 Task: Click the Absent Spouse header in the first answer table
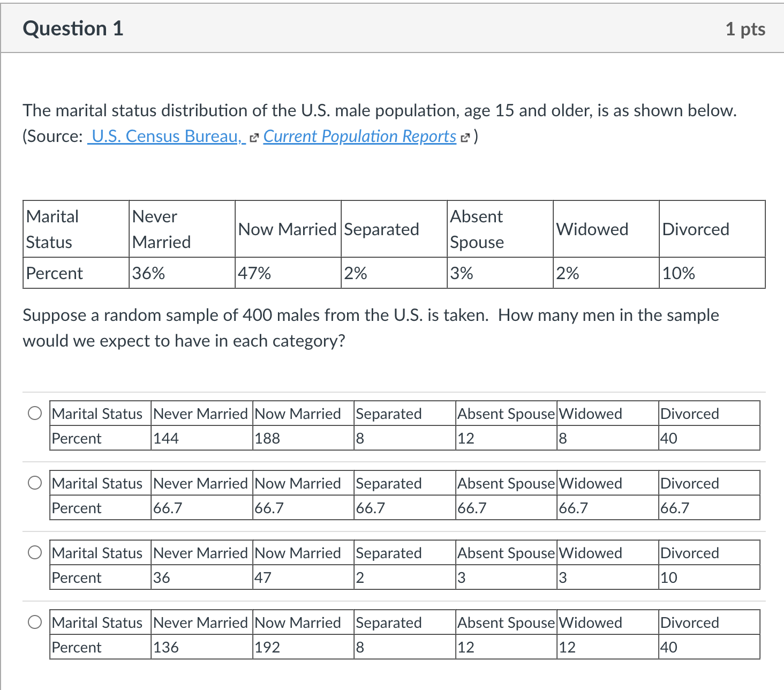[506, 414]
